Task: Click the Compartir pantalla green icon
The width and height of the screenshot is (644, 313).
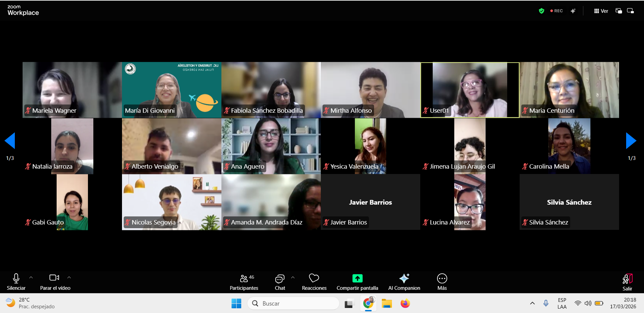Action: click(x=357, y=278)
